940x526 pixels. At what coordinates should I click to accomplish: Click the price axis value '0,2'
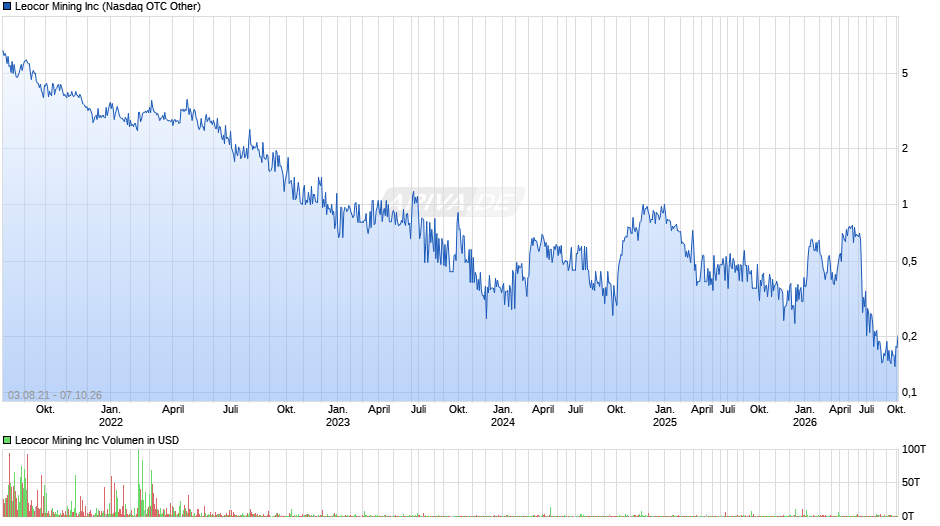coord(909,336)
